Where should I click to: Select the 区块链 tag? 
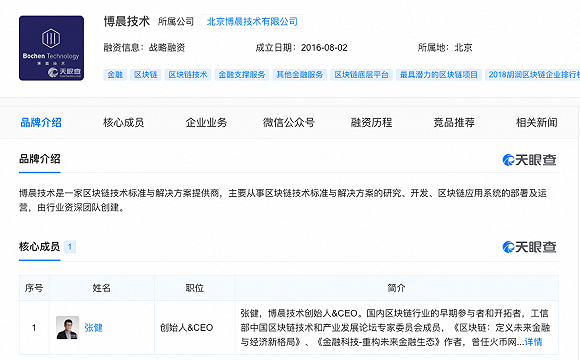click(145, 75)
